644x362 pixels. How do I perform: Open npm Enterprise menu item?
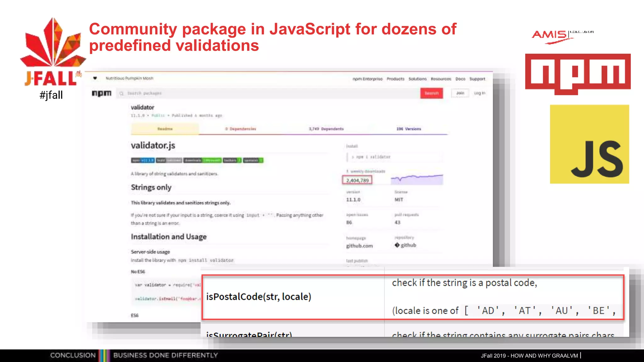pos(368,79)
